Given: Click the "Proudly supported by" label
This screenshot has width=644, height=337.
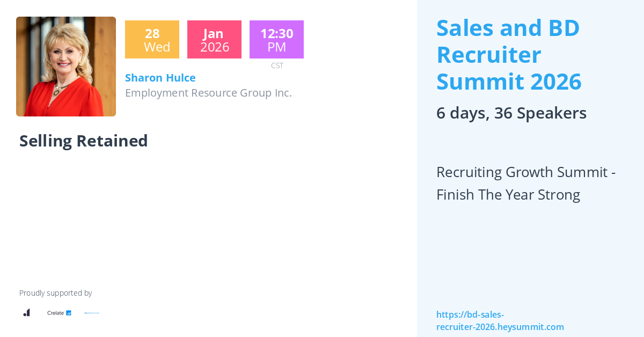Looking at the screenshot, I should (56, 293).
